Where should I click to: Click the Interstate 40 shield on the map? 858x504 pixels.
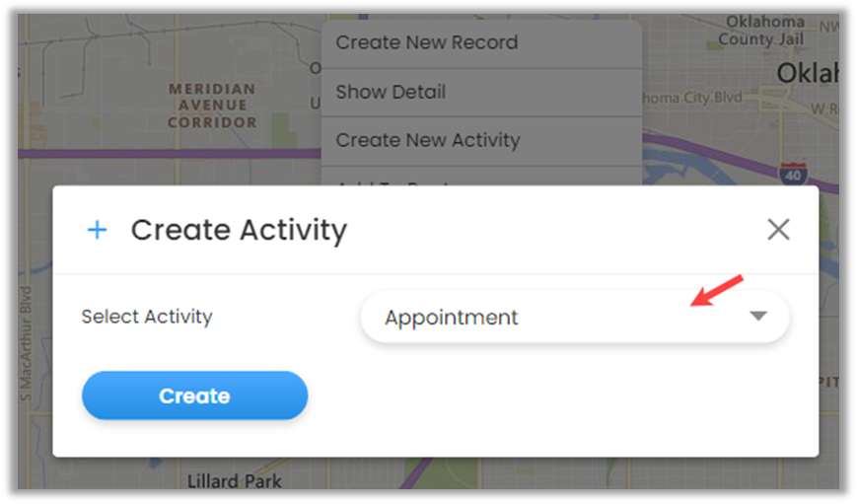[x=792, y=175]
